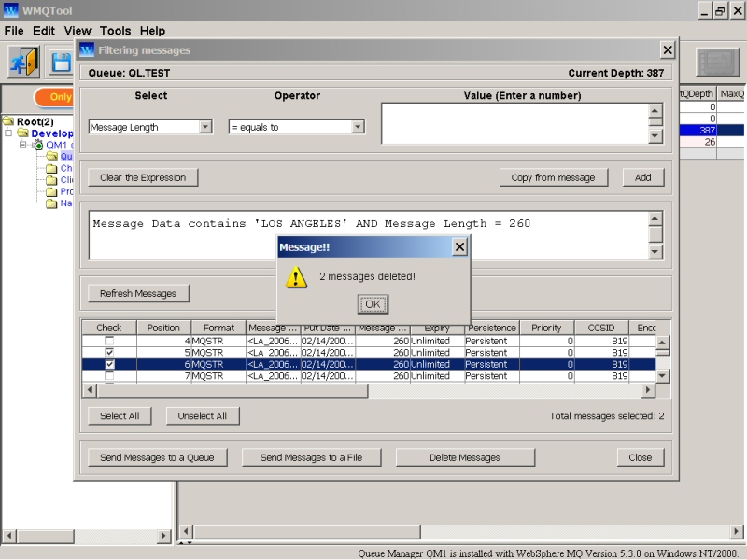Screen dimensions: 747x560
Task: Click the expression box scroll down arrow
Action: click(x=655, y=251)
